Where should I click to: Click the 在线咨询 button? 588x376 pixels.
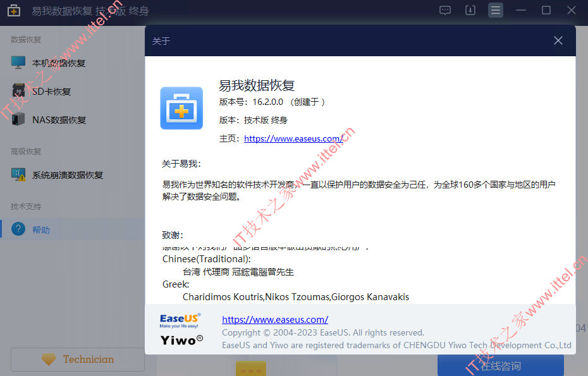tap(501, 365)
